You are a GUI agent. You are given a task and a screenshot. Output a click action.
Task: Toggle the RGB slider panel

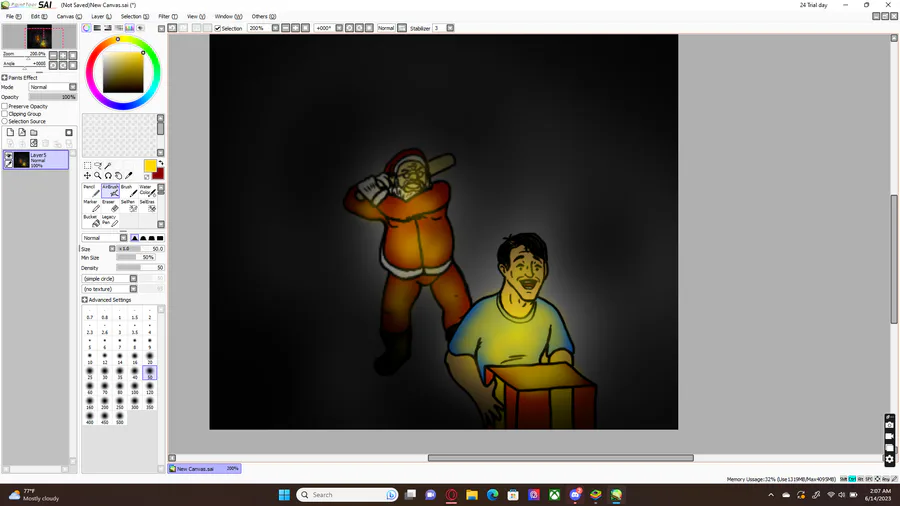pyautogui.click(x=98, y=28)
